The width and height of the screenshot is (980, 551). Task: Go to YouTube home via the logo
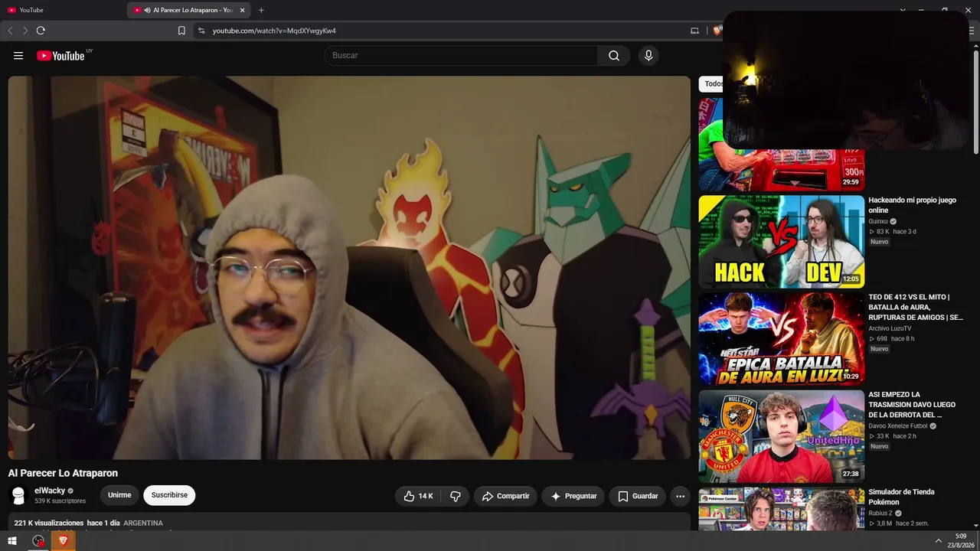point(60,55)
